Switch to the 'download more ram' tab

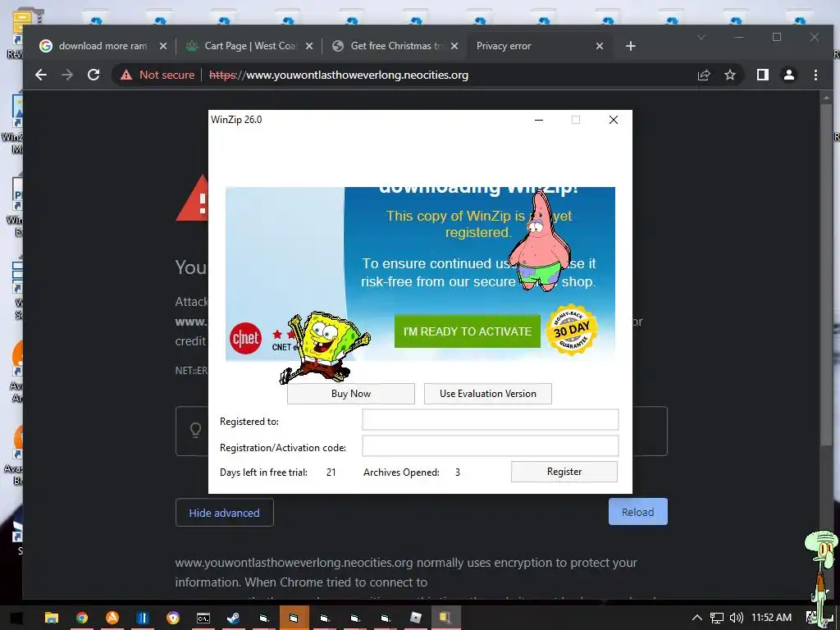click(103, 46)
